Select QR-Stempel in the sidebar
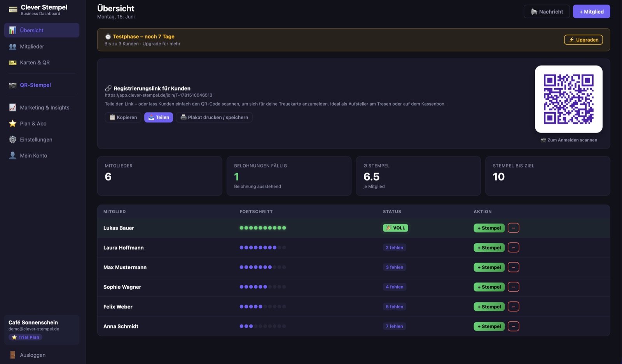Viewport: 622px width, 364px height. click(42, 85)
